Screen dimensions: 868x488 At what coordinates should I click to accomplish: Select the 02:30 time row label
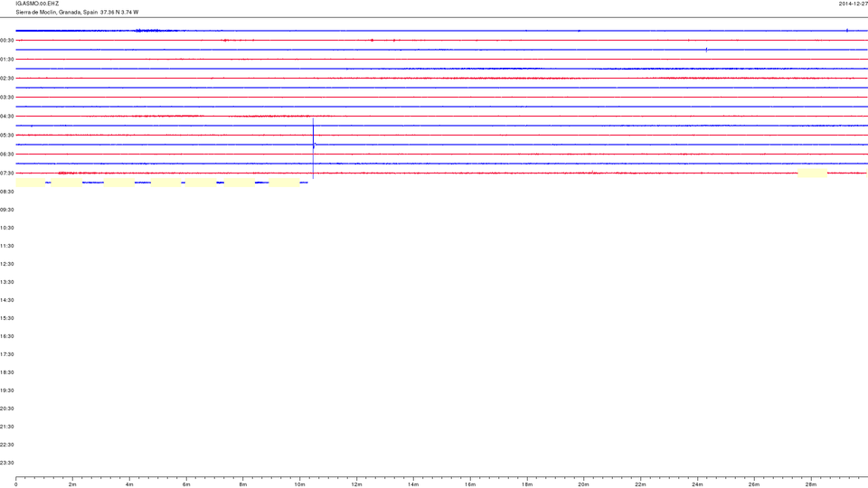pyautogui.click(x=6, y=79)
